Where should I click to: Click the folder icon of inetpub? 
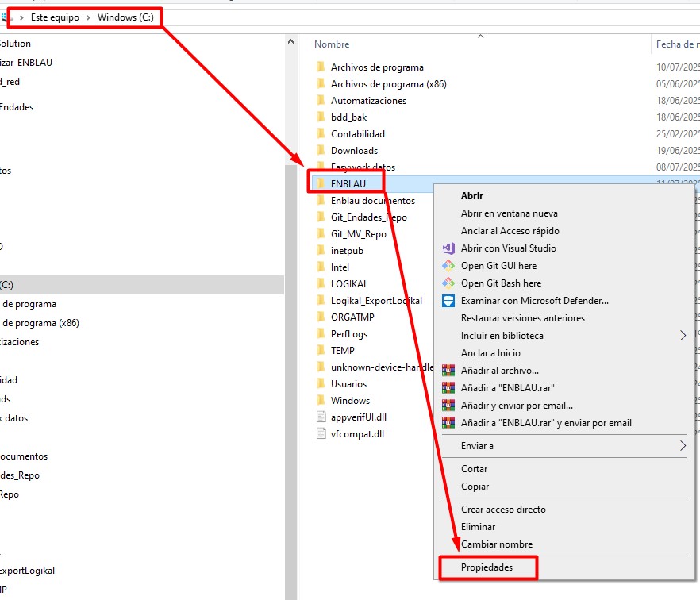(321, 251)
